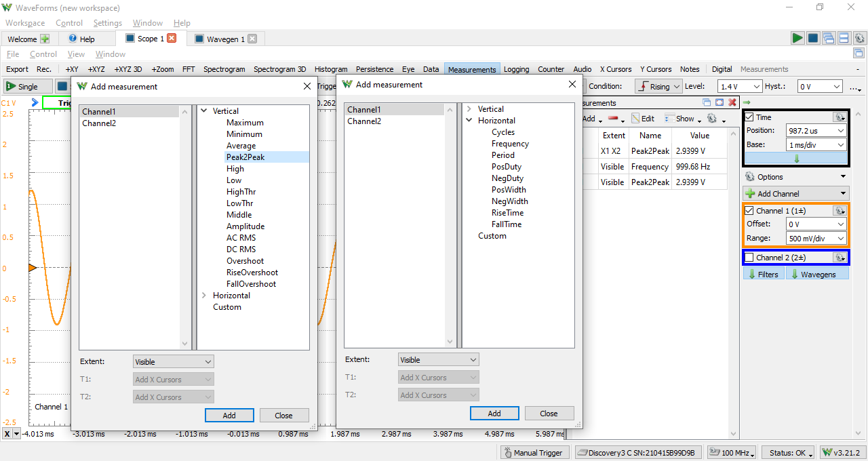This screenshot has height=461, width=868.
Task: Open Channel 1 gear settings
Action: point(840,211)
